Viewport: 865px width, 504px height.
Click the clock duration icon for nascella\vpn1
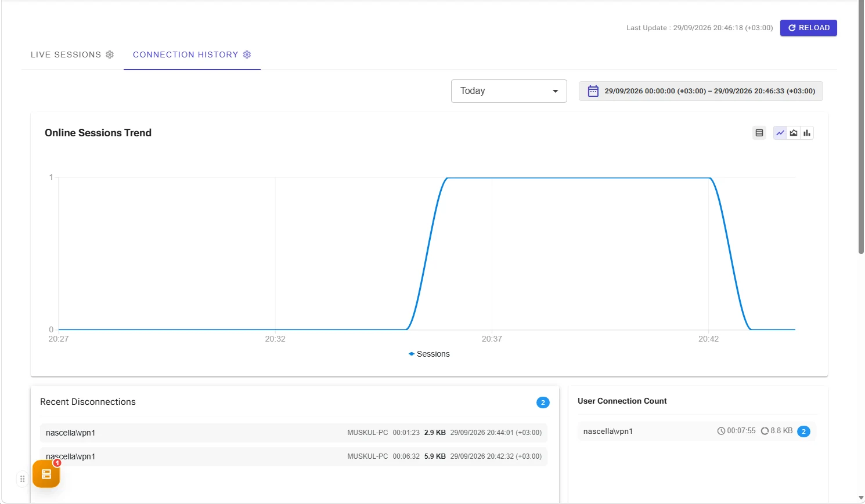pyautogui.click(x=721, y=431)
